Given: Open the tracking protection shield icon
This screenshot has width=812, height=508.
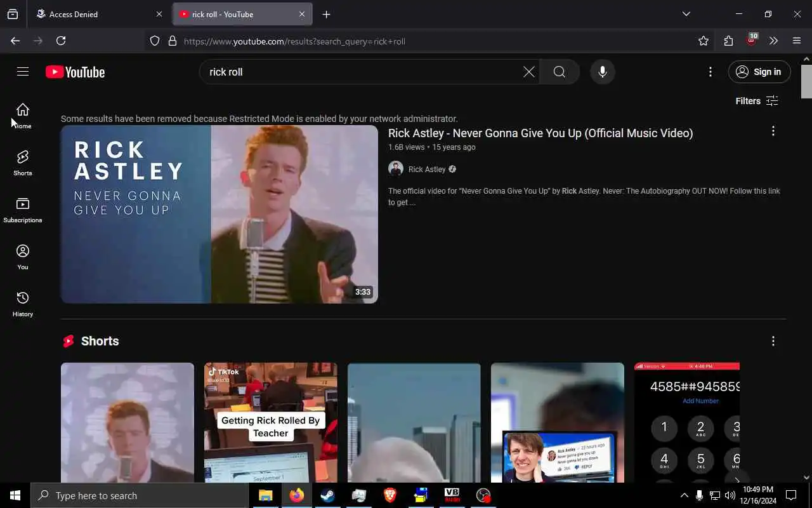Looking at the screenshot, I should pos(155,41).
